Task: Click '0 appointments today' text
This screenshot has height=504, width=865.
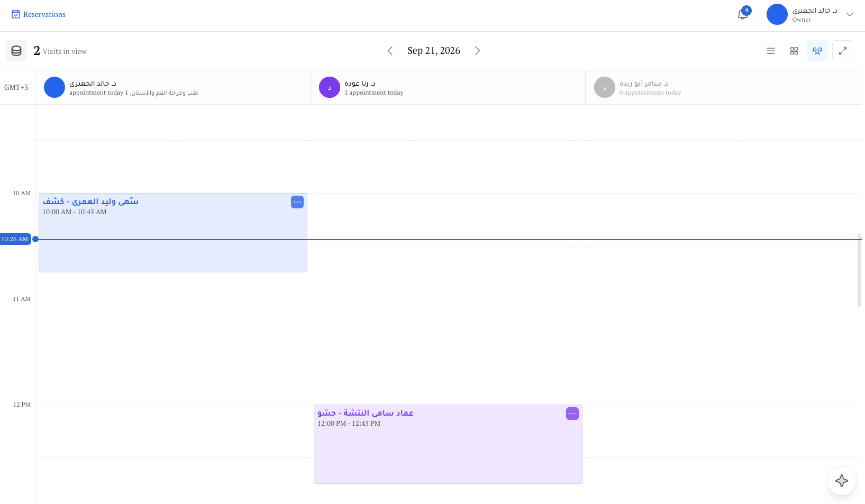Action: (650, 93)
